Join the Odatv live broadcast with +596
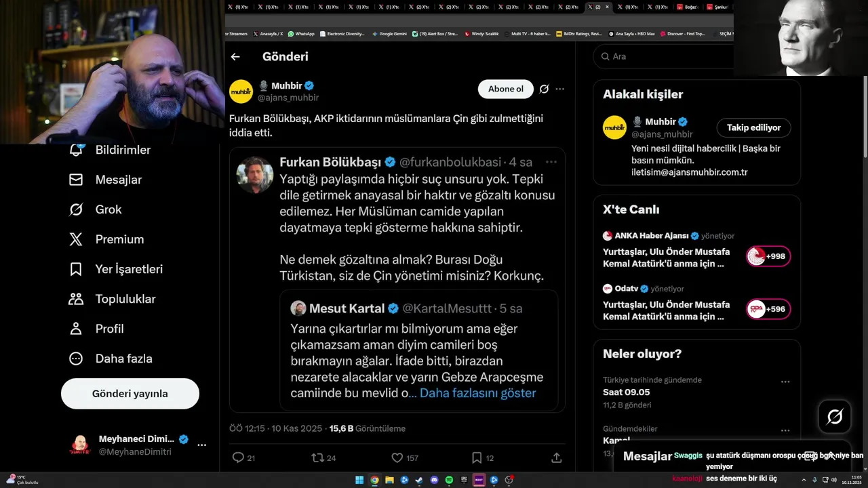868x488 pixels. point(768,309)
